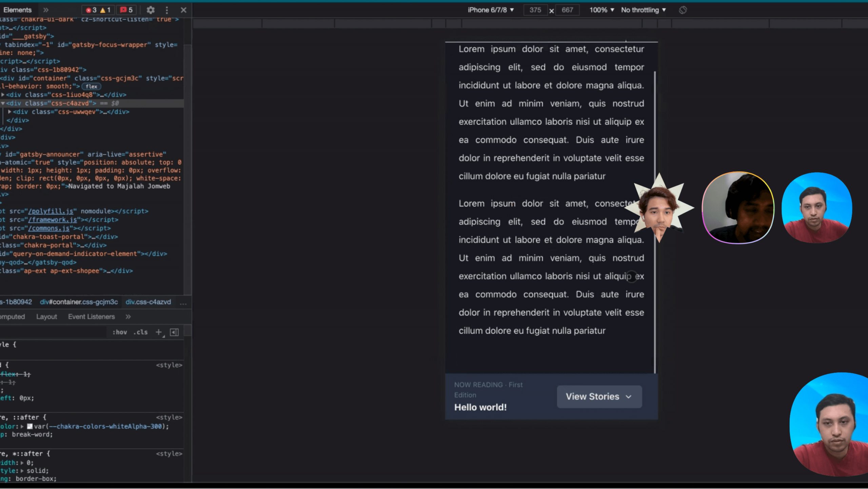The width and height of the screenshot is (868, 489).
Task: Open DevTools settings gear
Action: (151, 10)
